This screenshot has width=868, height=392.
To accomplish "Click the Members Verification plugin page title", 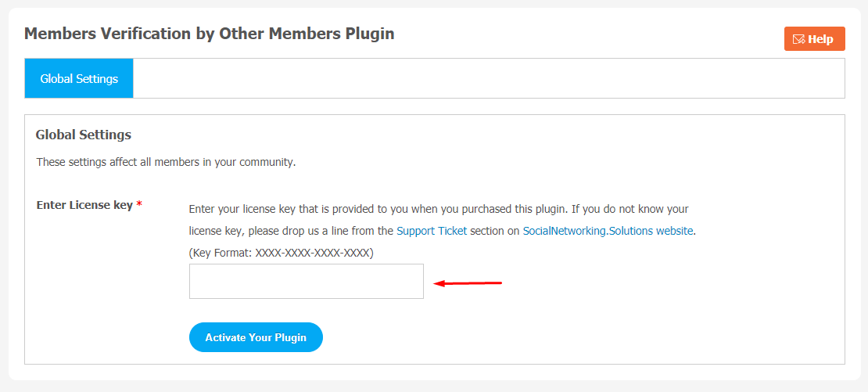I will pyautogui.click(x=210, y=34).
